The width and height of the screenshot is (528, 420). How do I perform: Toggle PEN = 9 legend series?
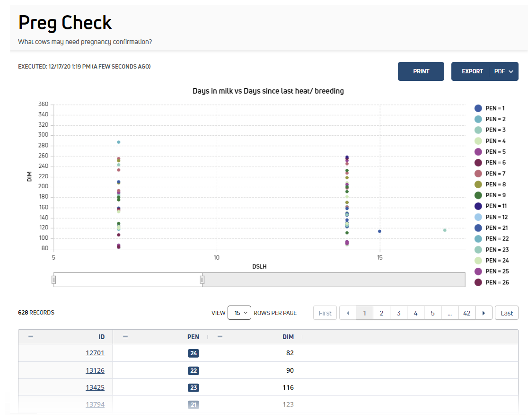(490, 195)
